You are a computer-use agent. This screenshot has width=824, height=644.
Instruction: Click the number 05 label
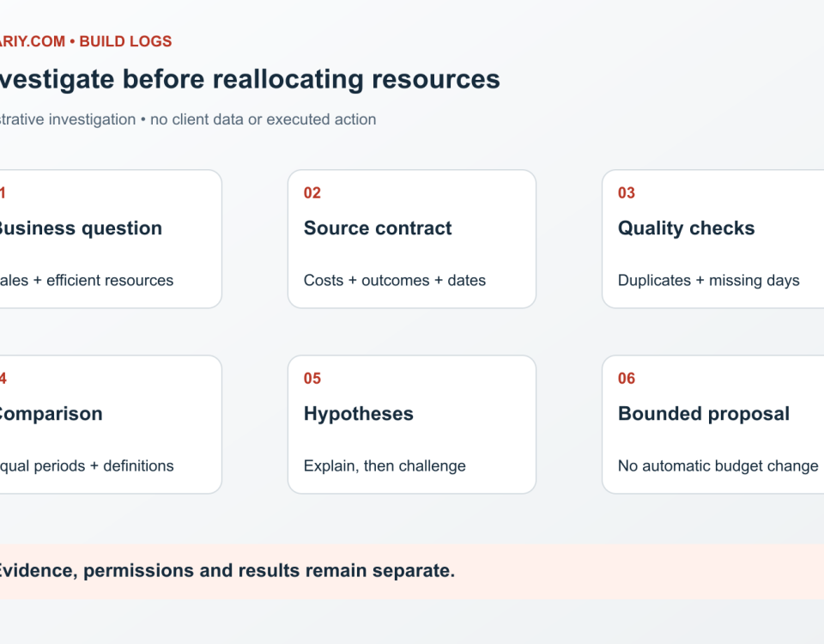click(312, 379)
